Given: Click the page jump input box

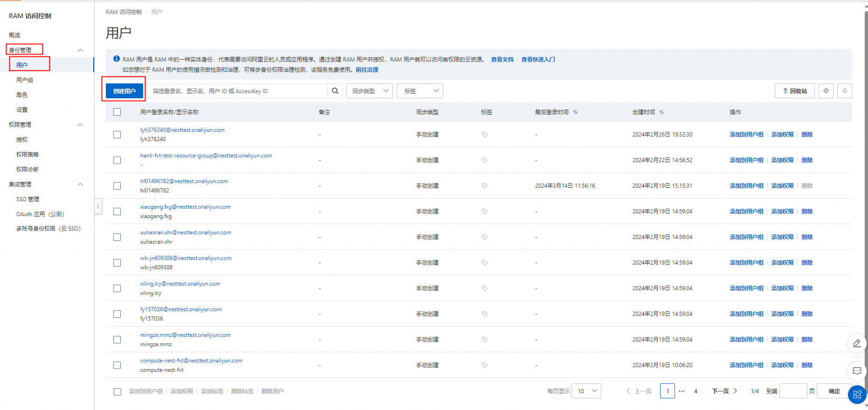Looking at the screenshot, I should coord(793,391).
